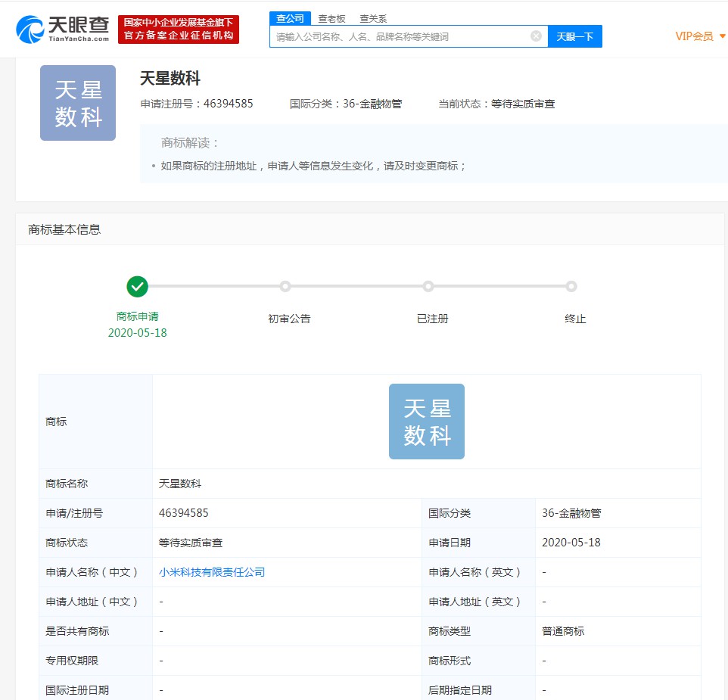Click the red 官方备案企业征信机构 banner
This screenshot has width=728, height=700.
179,30
